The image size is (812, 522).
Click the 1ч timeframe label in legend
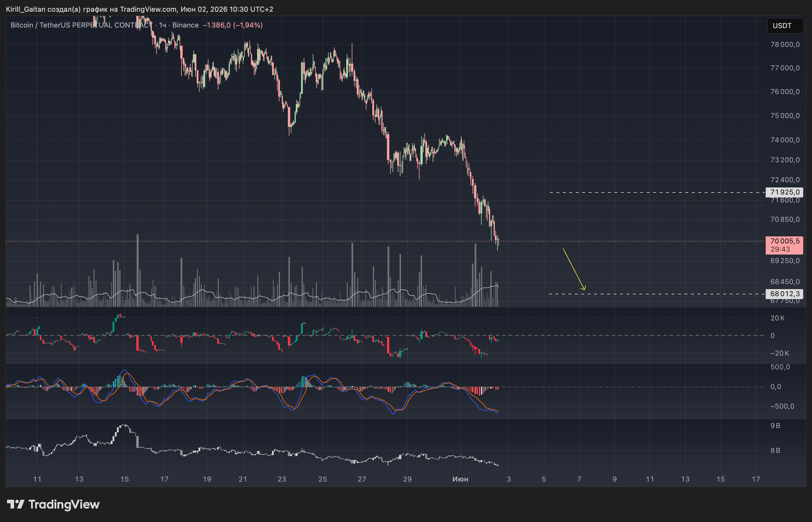click(162, 25)
